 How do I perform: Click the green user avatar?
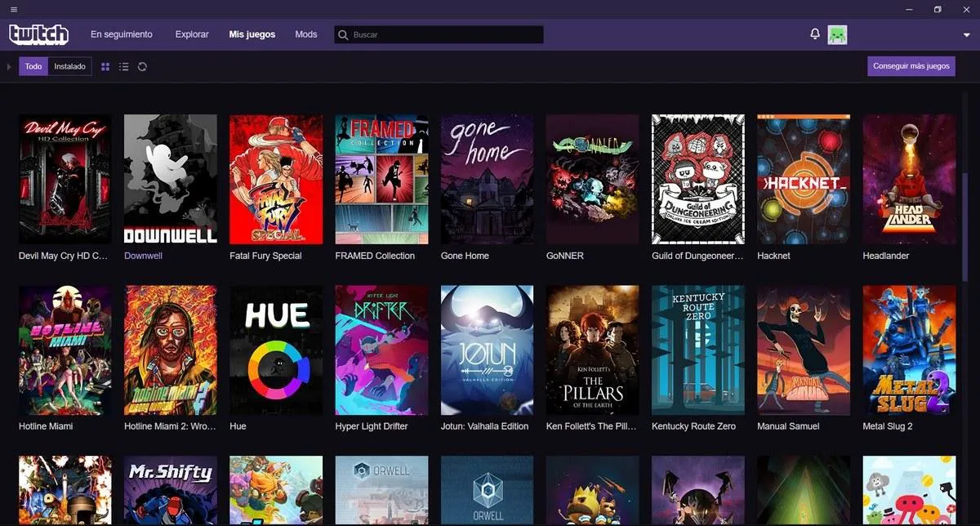(837, 34)
